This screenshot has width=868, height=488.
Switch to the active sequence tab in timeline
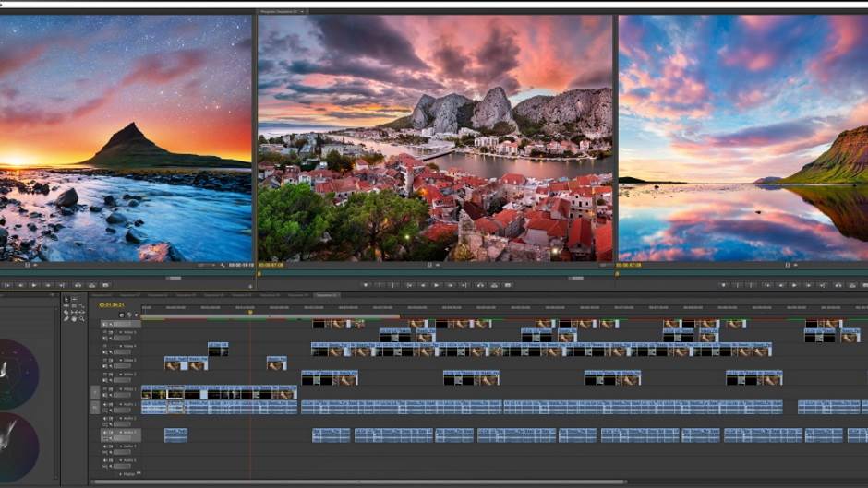[x=326, y=295]
